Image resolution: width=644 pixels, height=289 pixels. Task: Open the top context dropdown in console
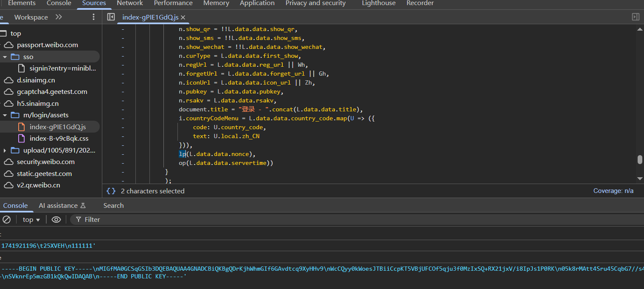click(31, 220)
